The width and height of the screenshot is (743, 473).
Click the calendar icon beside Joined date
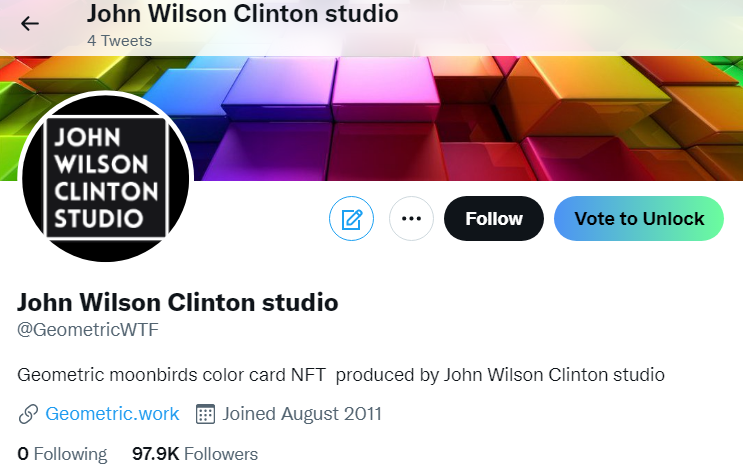click(206, 413)
